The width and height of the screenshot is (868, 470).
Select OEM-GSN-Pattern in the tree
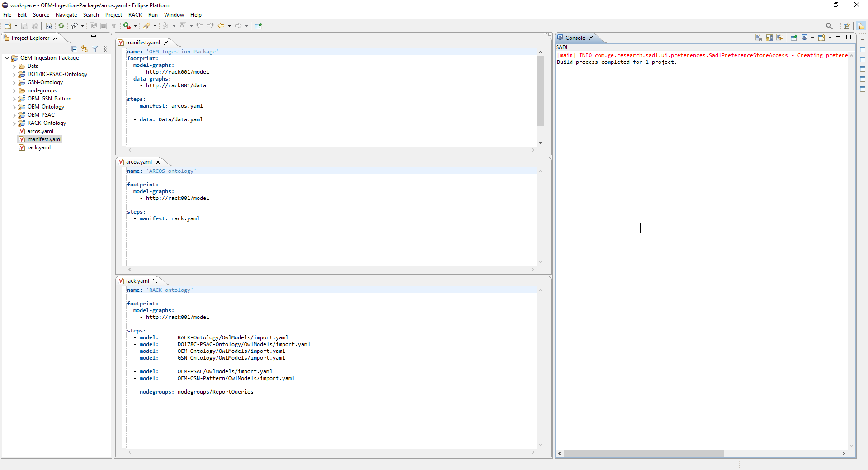[x=49, y=99]
